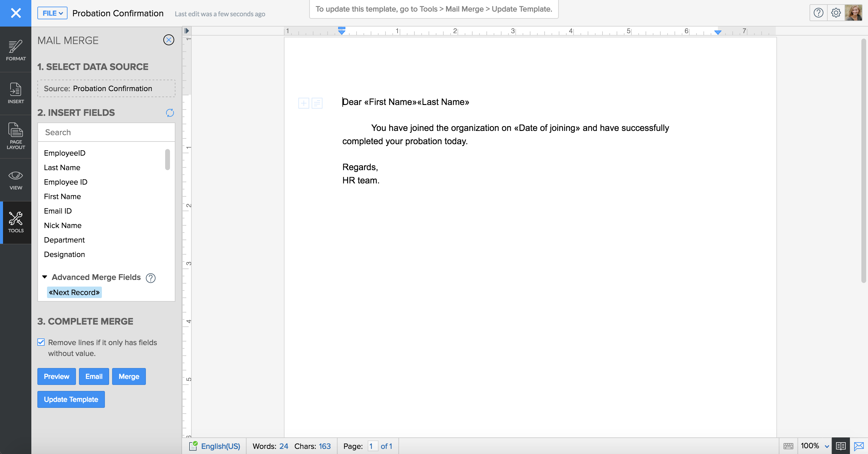The image size is (868, 454).
Task: Insert the Department merge field
Action: tap(64, 240)
